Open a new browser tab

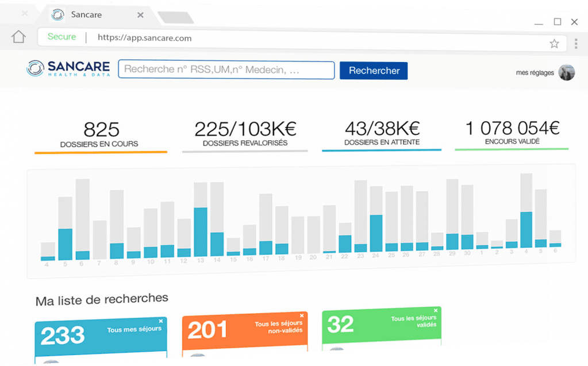(x=175, y=18)
